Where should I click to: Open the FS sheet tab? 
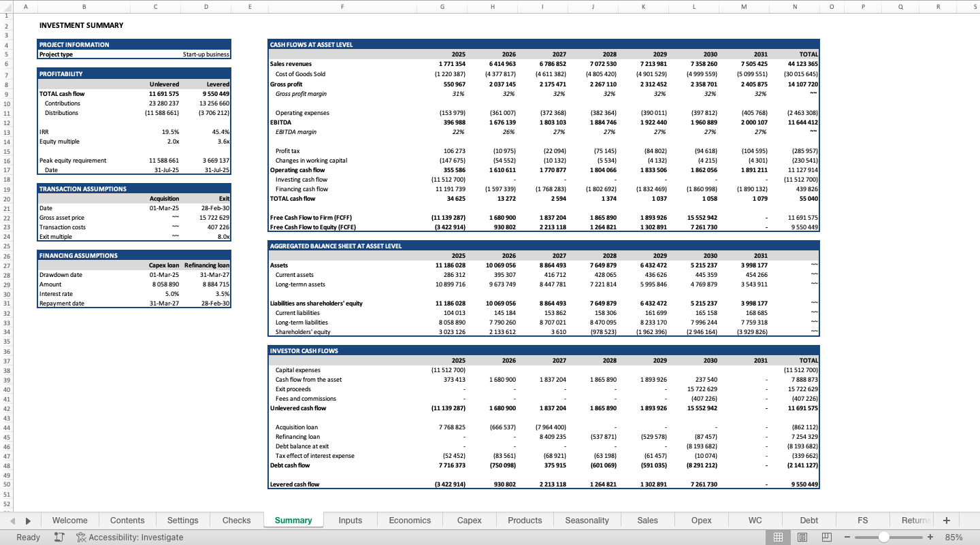(x=862, y=521)
